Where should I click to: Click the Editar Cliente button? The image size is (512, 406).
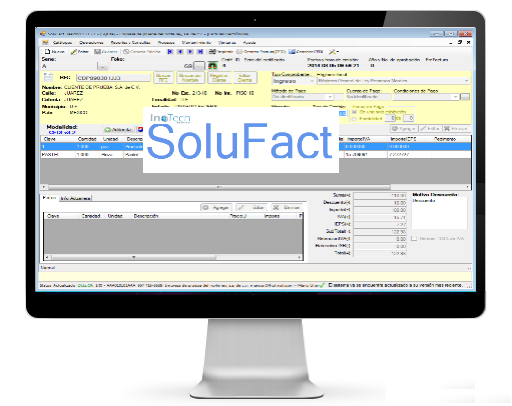click(x=245, y=78)
